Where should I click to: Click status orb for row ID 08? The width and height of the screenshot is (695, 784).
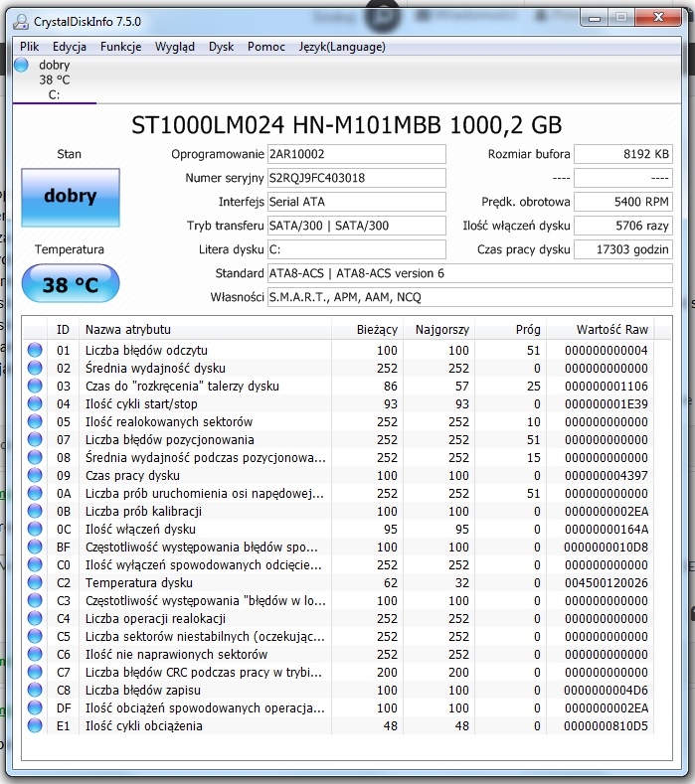pyautogui.click(x=35, y=457)
